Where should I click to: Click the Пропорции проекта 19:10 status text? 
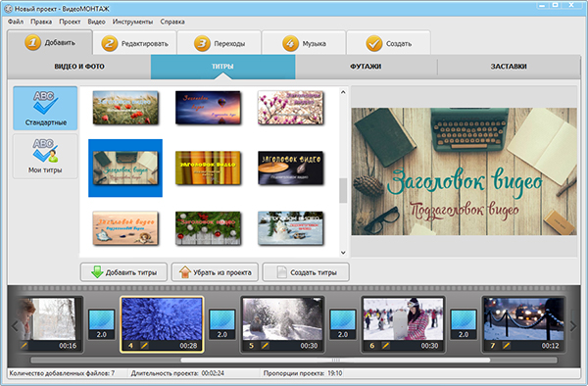(303, 373)
